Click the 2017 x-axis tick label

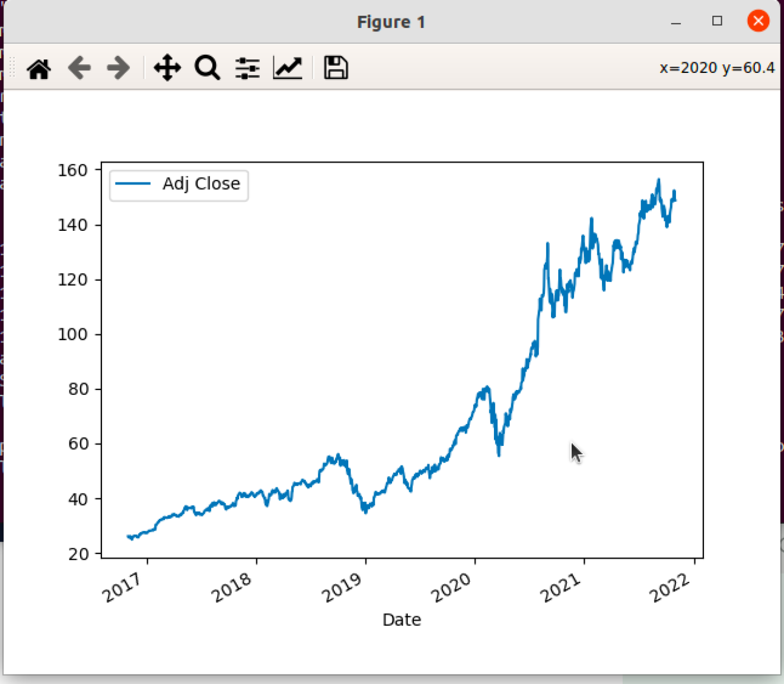pyautogui.click(x=123, y=588)
